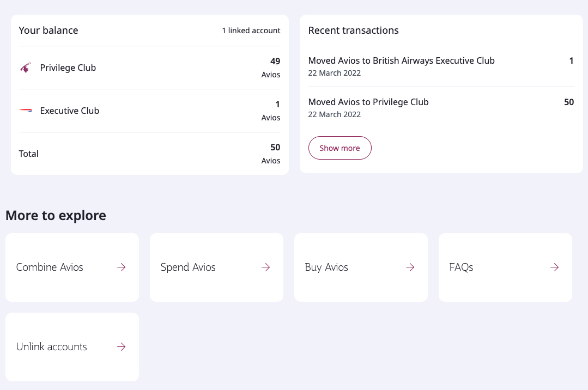Click the "1 linked account" label
Image resolution: width=588 pixels, height=390 pixels.
[250, 31]
